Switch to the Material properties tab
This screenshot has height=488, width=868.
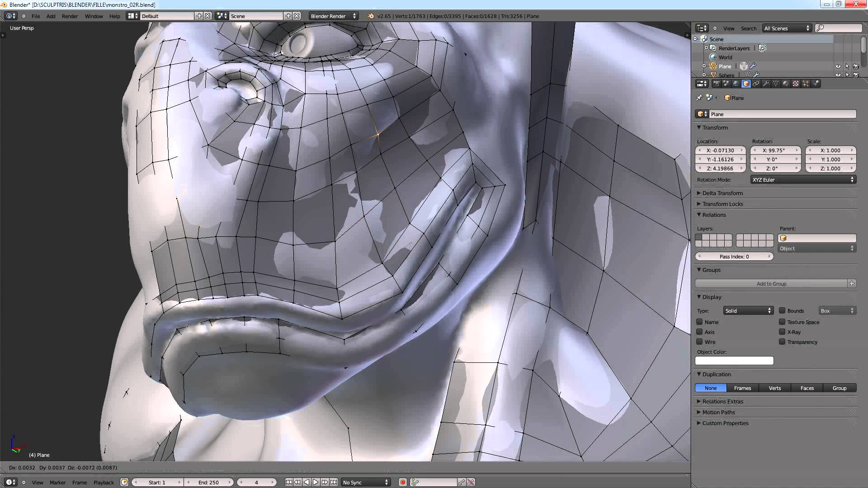(786, 84)
